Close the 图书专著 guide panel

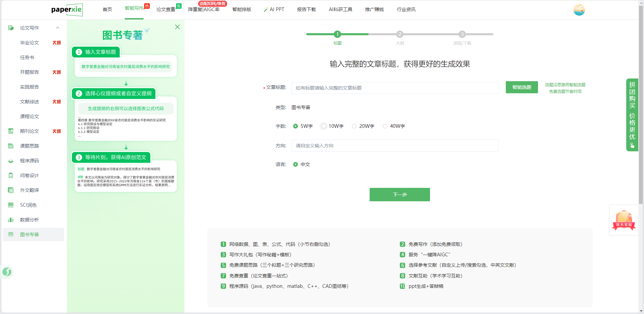tap(177, 27)
